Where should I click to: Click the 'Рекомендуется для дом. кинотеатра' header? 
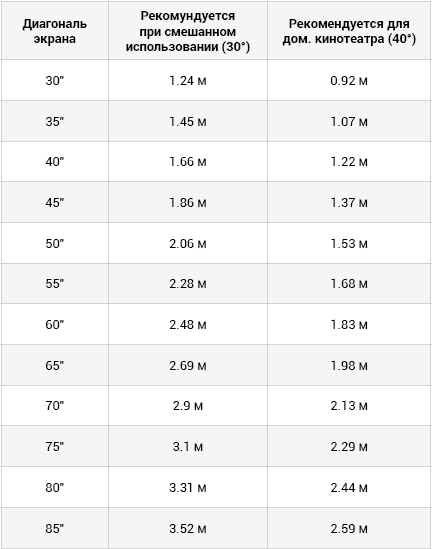[349, 31]
